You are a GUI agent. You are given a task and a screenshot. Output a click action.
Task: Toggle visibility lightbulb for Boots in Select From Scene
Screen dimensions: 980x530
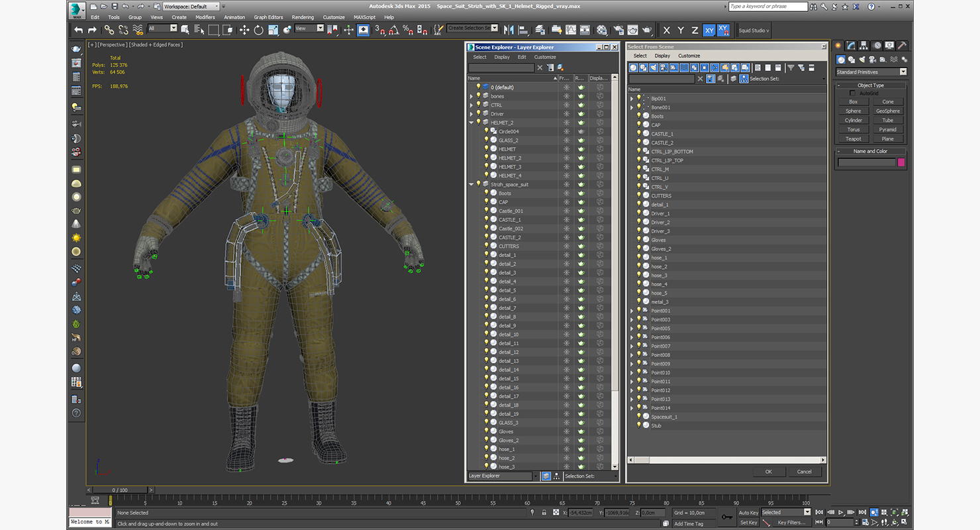click(x=639, y=116)
